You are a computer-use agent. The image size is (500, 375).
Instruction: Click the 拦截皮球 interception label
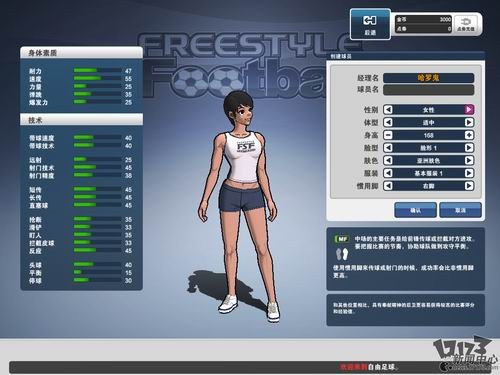click(41, 243)
